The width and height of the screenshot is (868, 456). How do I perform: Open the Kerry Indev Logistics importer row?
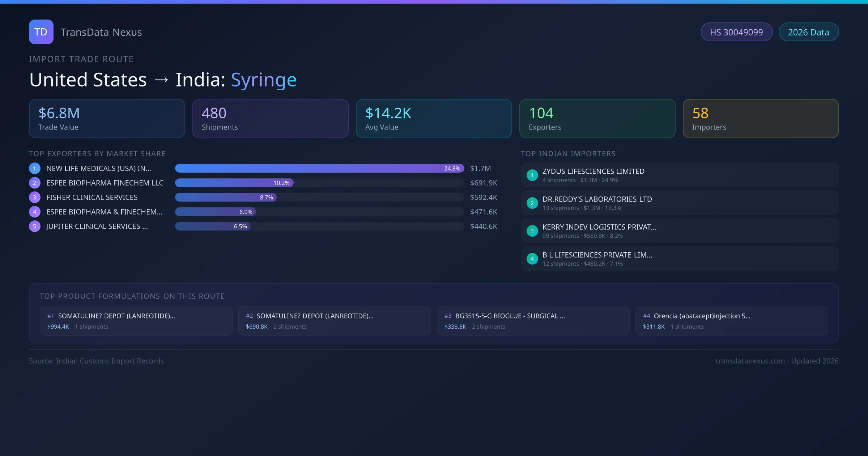click(x=680, y=231)
